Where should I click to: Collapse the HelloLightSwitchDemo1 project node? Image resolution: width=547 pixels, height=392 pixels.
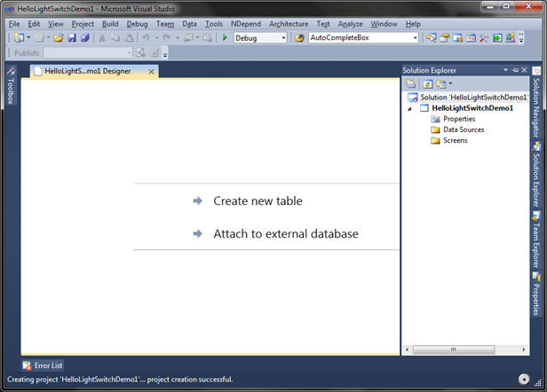coord(410,109)
